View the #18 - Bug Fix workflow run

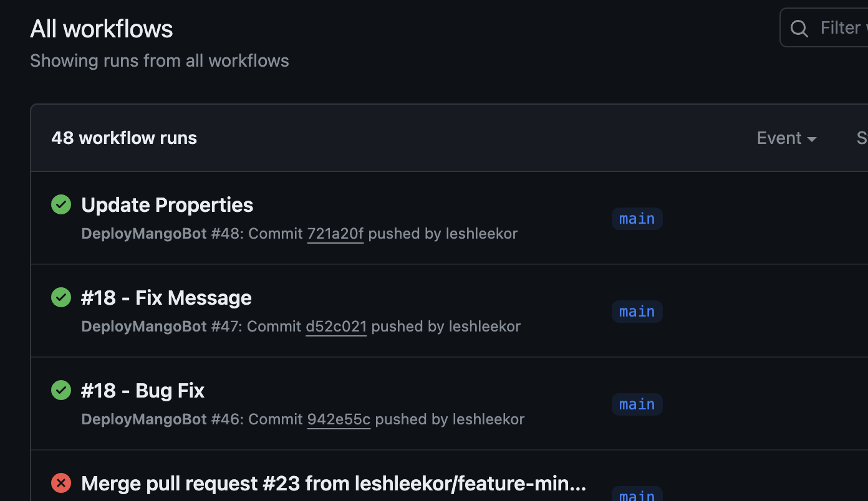click(143, 391)
